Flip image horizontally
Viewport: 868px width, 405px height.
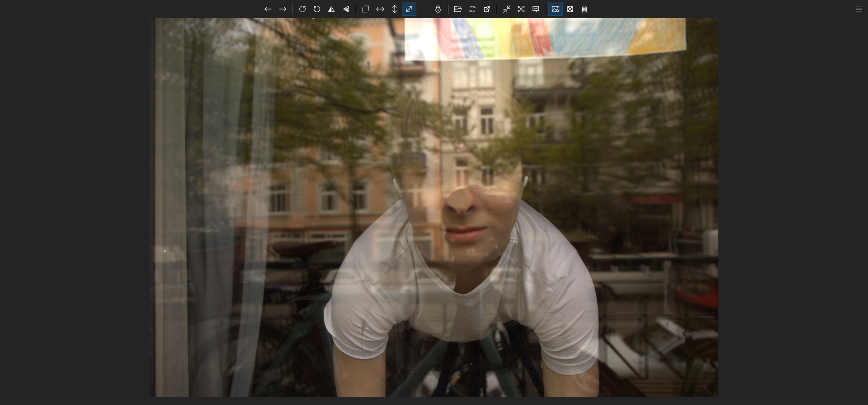(331, 9)
